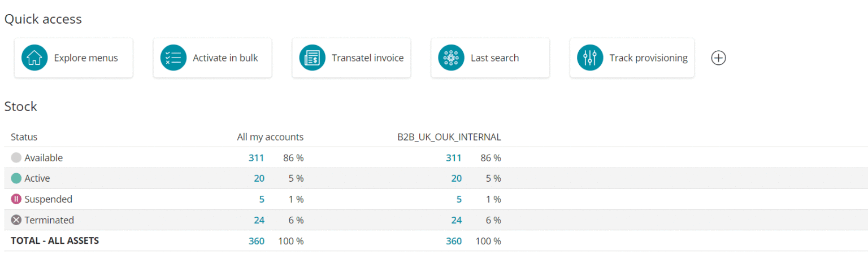Screen dimensions: 868x268
Task: Open the Explore menus tile
Action: (x=73, y=58)
